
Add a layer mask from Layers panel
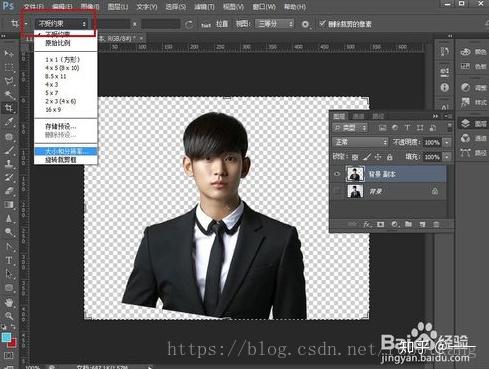coord(380,224)
